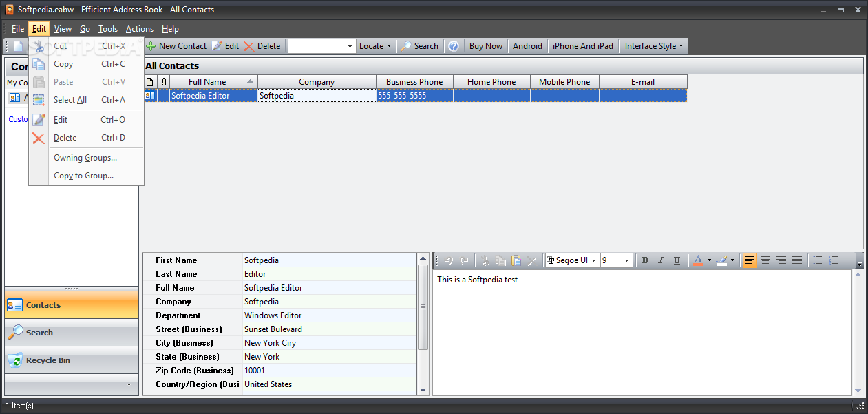The height and width of the screenshot is (414, 868).
Task: Click the contact card icon in Softpedia Editor row
Action: coord(150,96)
